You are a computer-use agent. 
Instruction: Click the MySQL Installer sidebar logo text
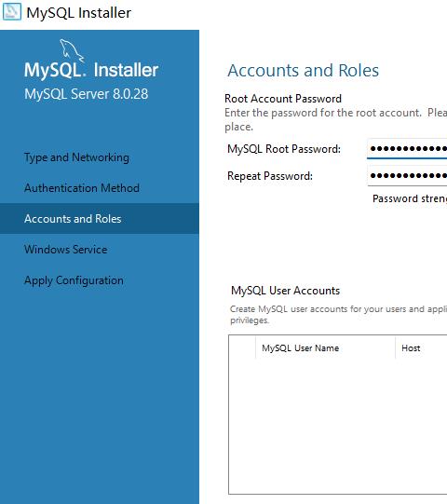click(x=91, y=70)
